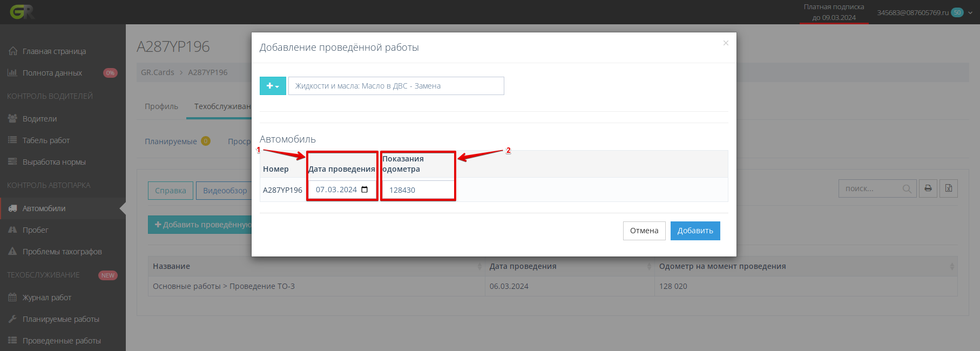The height and width of the screenshot is (351, 980).
Task: Sort table by Дата проведения column
Action: tap(649, 266)
